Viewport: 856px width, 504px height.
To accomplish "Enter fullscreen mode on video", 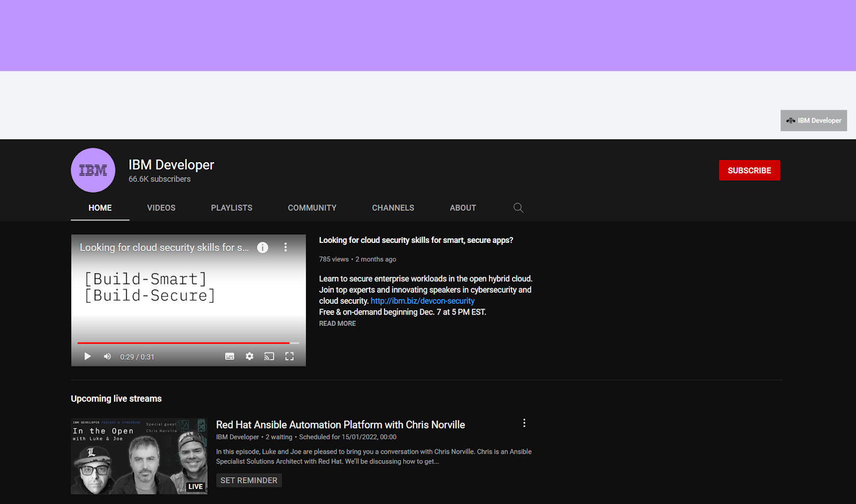I will tap(289, 356).
